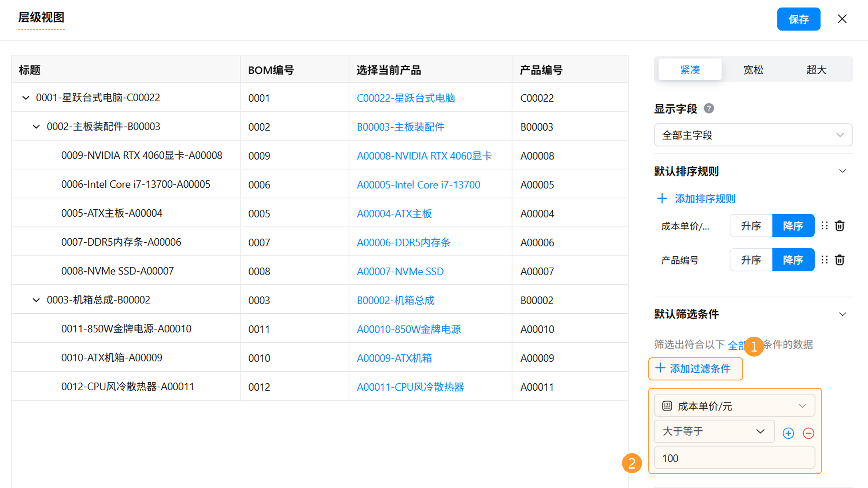The height and width of the screenshot is (488, 868).
Task: Remove filter condition with red minus icon
Action: coord(808,433)
